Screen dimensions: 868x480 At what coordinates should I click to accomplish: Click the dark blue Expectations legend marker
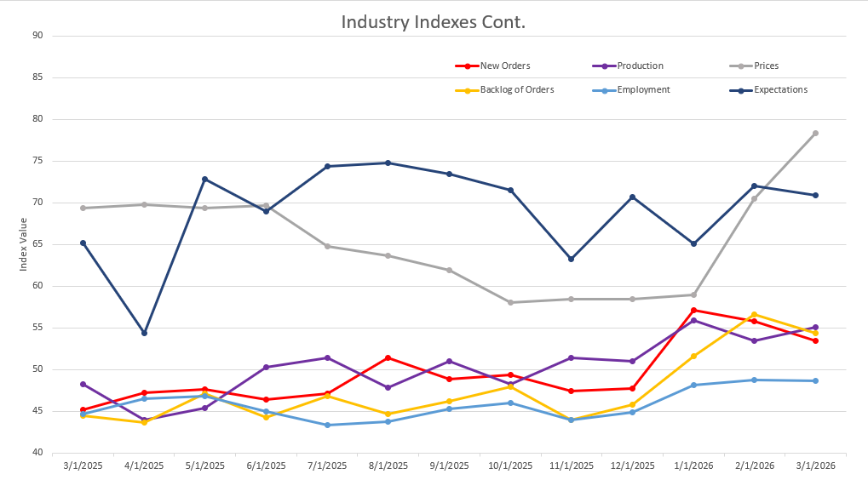tap(741, 89)
